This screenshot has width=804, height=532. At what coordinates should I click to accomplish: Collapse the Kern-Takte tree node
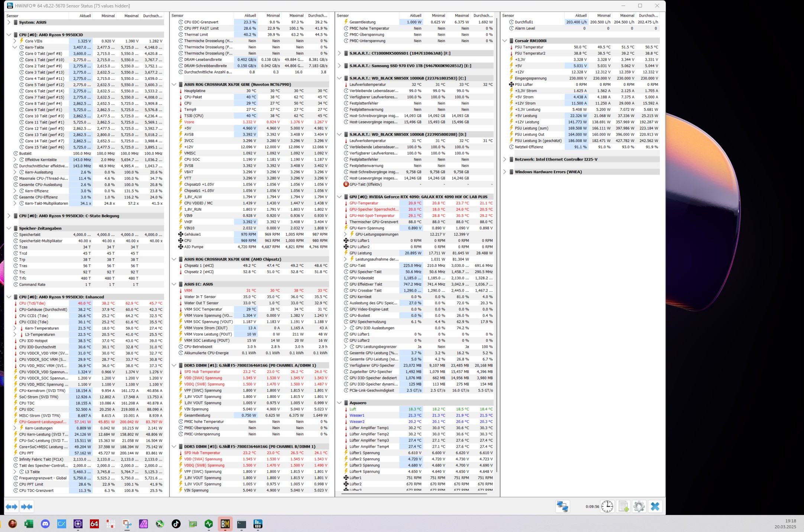point(15,47)
